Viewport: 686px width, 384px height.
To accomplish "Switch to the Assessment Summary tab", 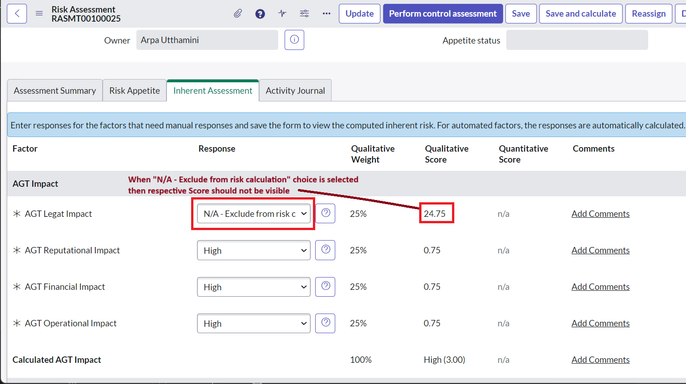I will 55,91.
